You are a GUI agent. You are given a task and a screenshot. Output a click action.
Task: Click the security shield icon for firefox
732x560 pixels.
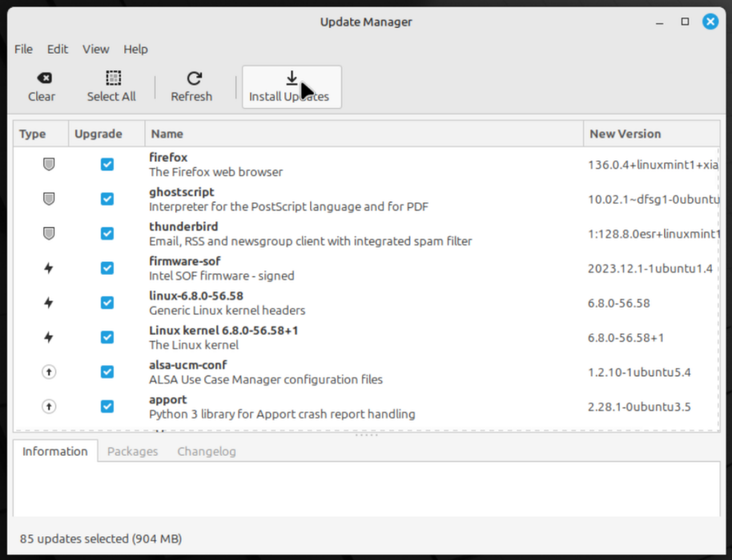49,164
